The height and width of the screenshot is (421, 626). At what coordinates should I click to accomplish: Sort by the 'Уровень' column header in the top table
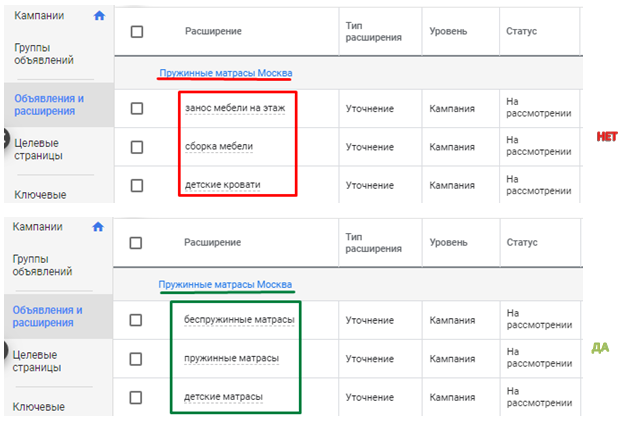point(447,31)
